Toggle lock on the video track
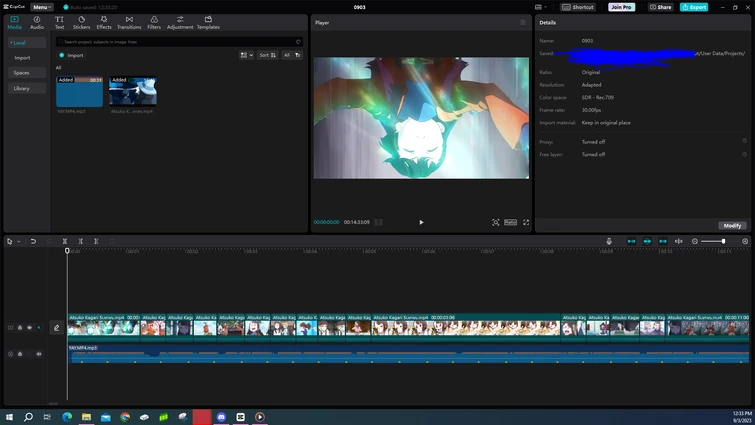Image resolution: width=755 pixels, height=425 pixels. pos(20,327)
